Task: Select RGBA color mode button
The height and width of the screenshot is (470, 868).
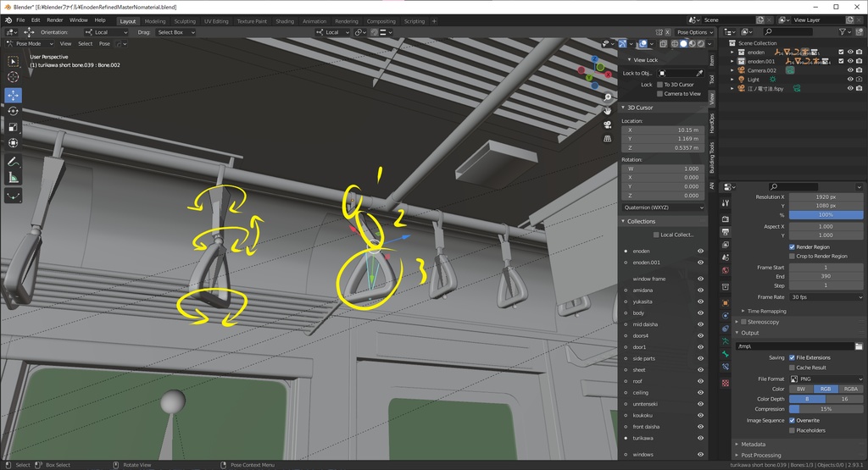Action: click(x=850, y=390)
